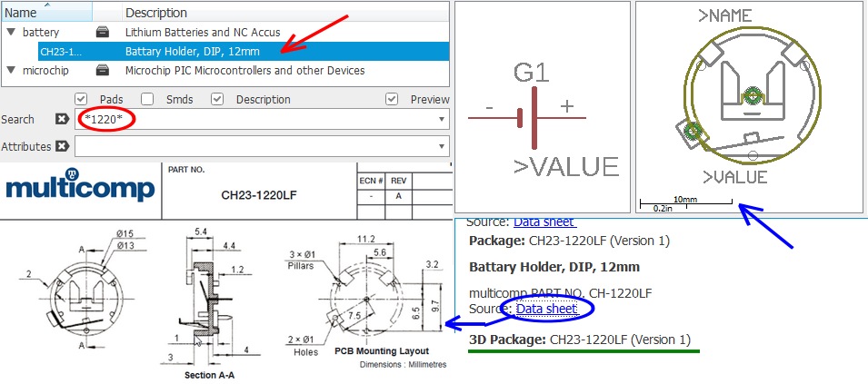The height and width of the screenshot is (384, 868).
Task: Toggle the Preview checkbox
Action: pyautogui.click(x=392, y=100)
